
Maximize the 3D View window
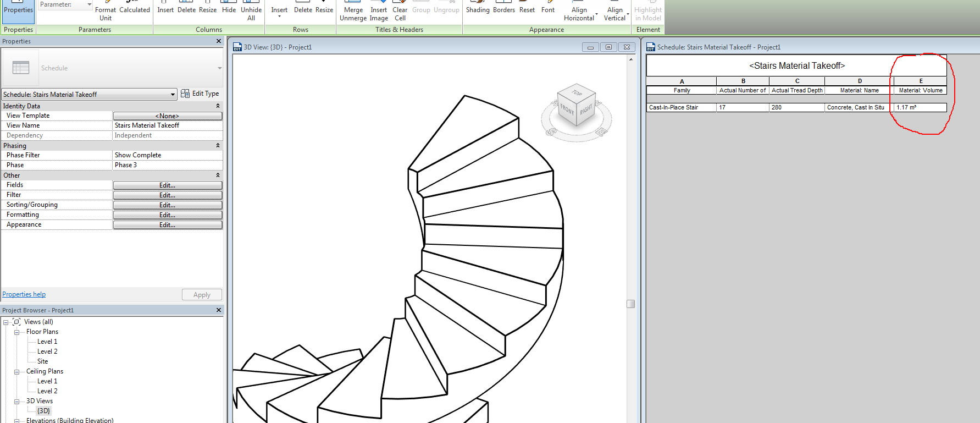pos(608,47)
